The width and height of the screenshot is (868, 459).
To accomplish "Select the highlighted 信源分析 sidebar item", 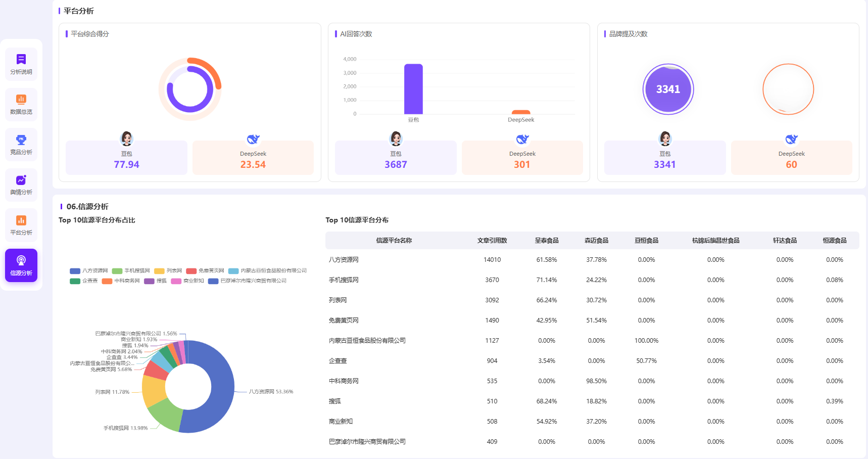I will tap(21, 265).
